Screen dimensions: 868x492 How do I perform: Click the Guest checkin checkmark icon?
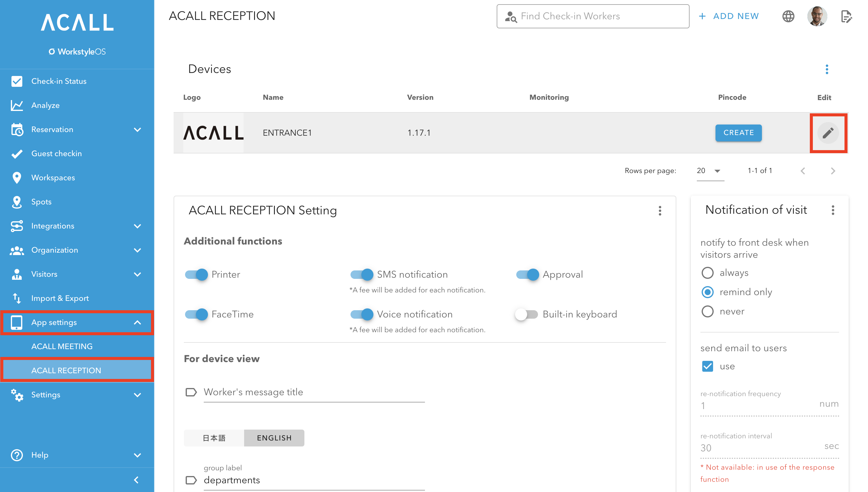pyautogui.click(x=17, y=153)
